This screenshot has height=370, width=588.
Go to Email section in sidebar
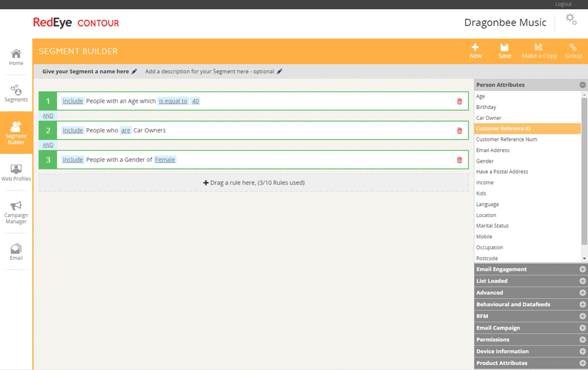16,252
